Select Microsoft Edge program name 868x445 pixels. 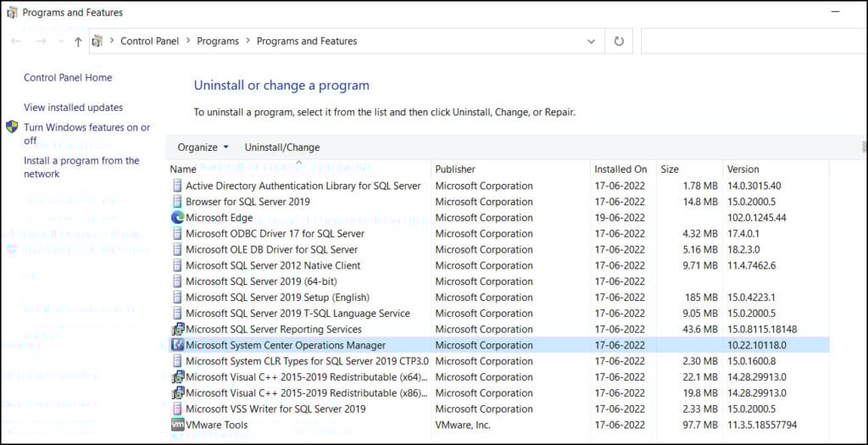pyautogui.click(x=220, y=218)
